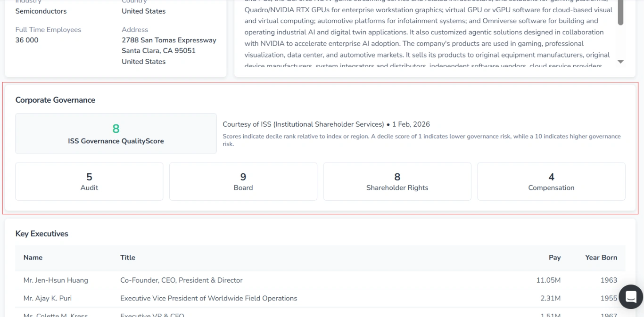The height and width of the screenshot is (317, 644).
Task: Click the Audit score card
Action: (x=89, y=181)
